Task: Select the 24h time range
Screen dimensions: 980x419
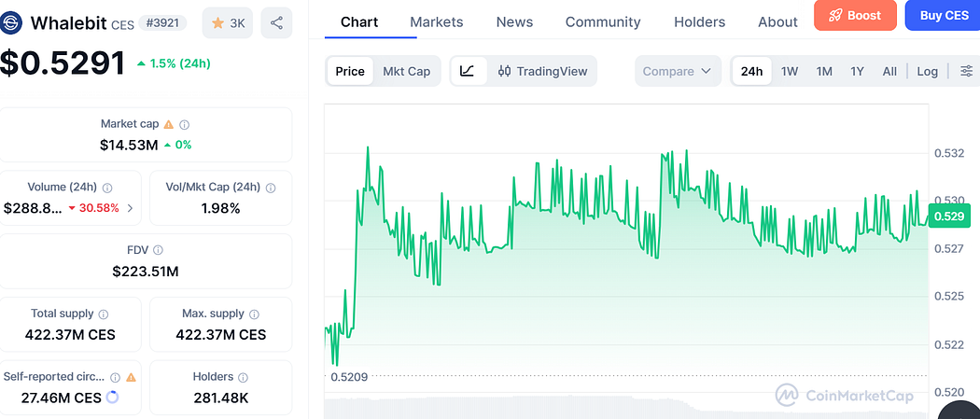Action: (752, 71)
